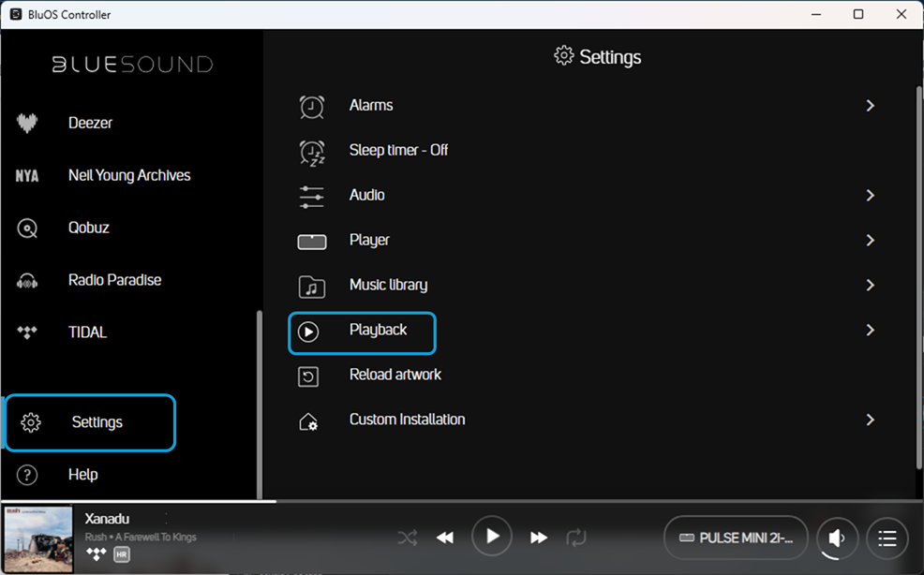Open Custom Installation settings
Viewport: 924px width, 575px height.
coord(407,420)
